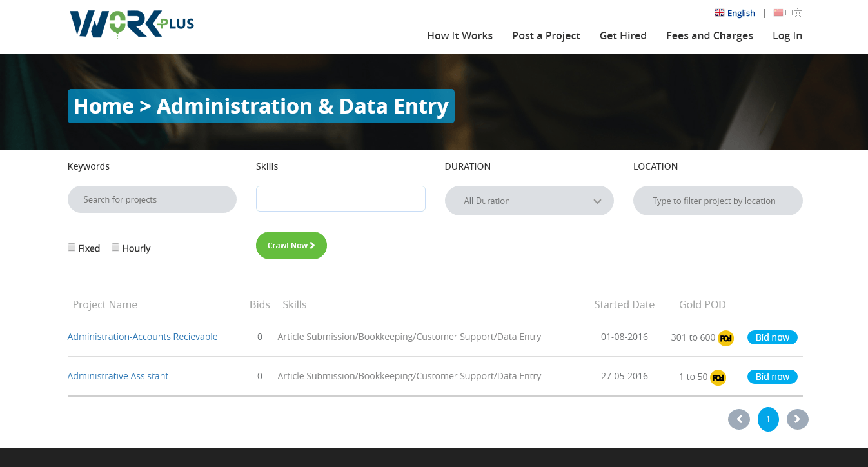This screenshot has width=868, height=467.
Task: Go to next page arrow
Action: (x=798, y=419)
